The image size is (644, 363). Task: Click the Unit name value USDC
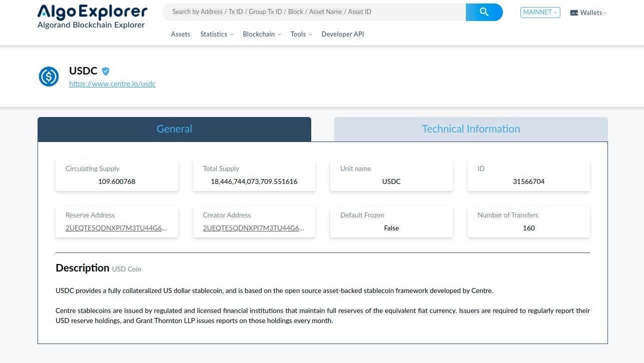(391, 181)
